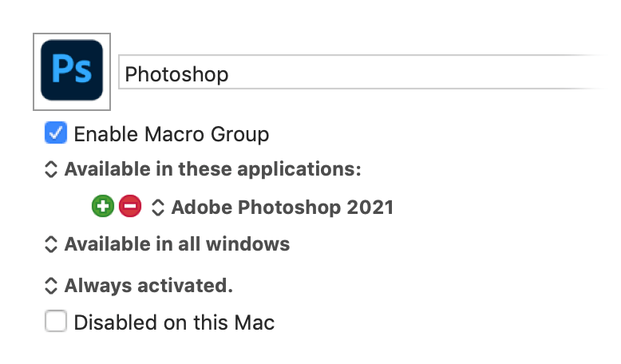The width and height of the screenshot is (621, 364).
Task: Remove Adobe Photoshop 2021 with red minus
Action: point(130,207)
